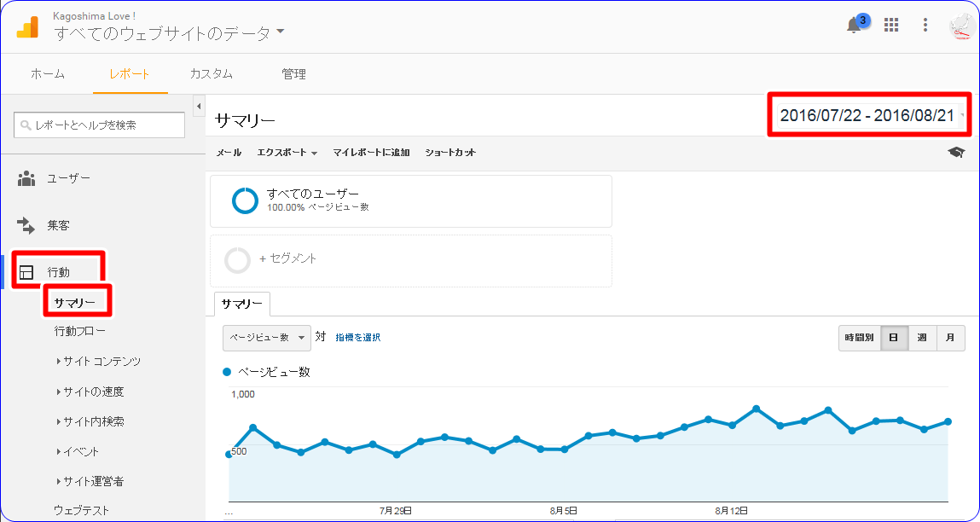
Task: Click the Google Analytics logo
Action: [27, 26]
